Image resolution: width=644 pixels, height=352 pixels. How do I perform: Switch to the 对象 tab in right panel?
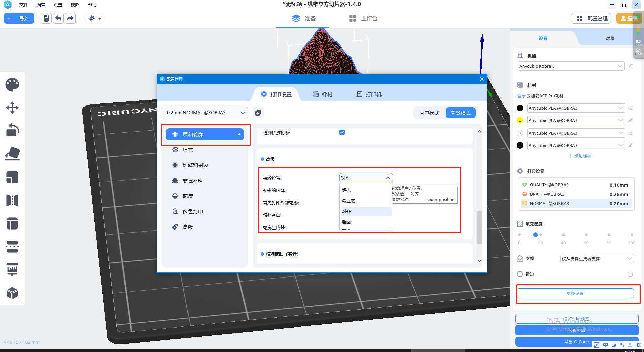click(x=610, y=38)
